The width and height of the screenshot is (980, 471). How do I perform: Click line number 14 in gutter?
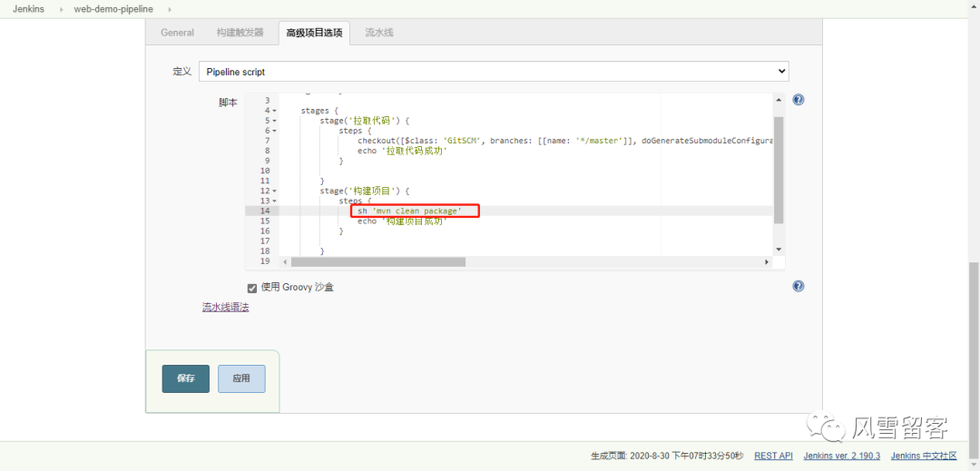click(x=264, y=211)
